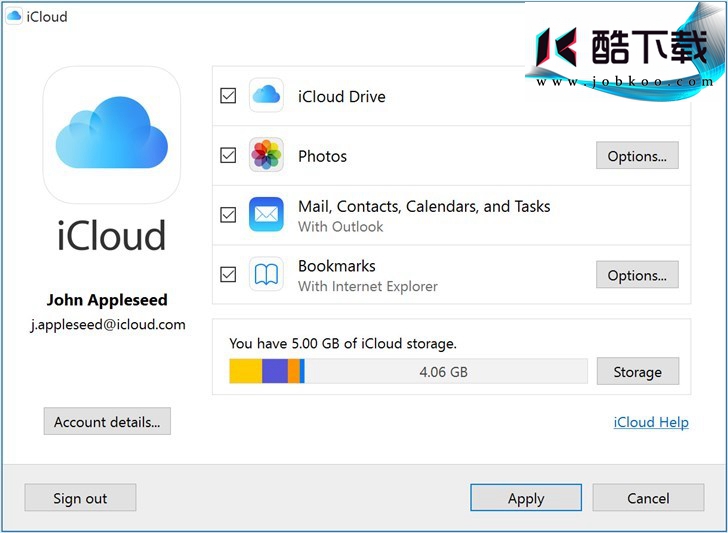Click the Photos flower icon

(x=266, y=155)
